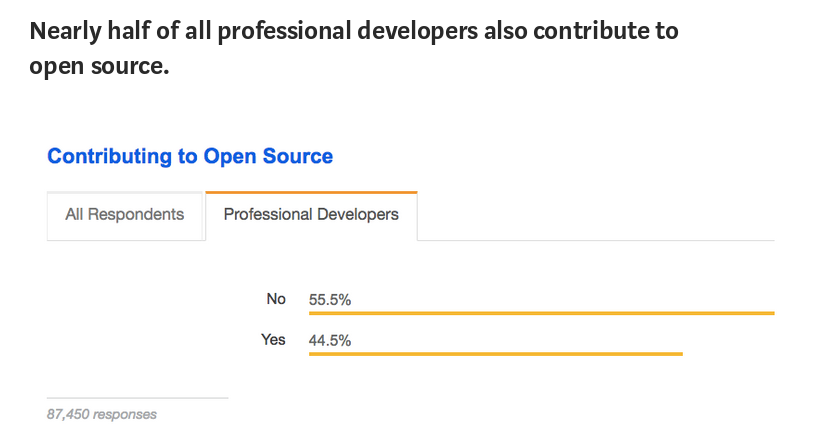Click the Yes row label
The image size is (839, 447).
273,339
